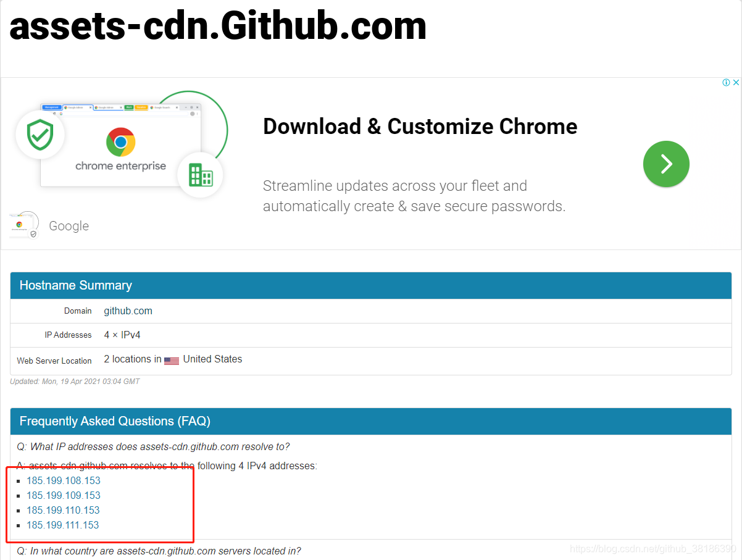Click the green shield checkmark icon
Image resolution: width=742 pixels, height=560 pixels.
[40, 133]
